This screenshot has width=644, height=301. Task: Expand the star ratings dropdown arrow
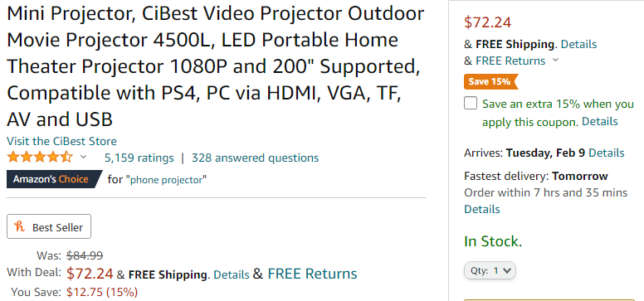point(83,157)
